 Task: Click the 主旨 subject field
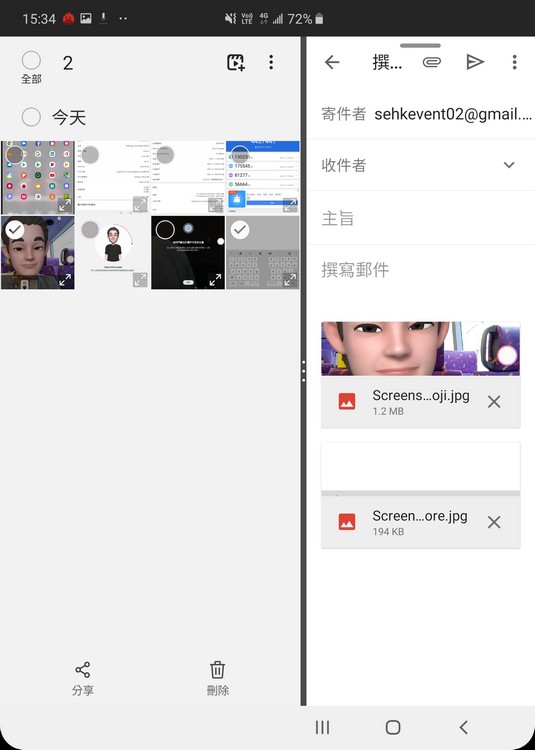pyautogui.click(x=421, y=218)
